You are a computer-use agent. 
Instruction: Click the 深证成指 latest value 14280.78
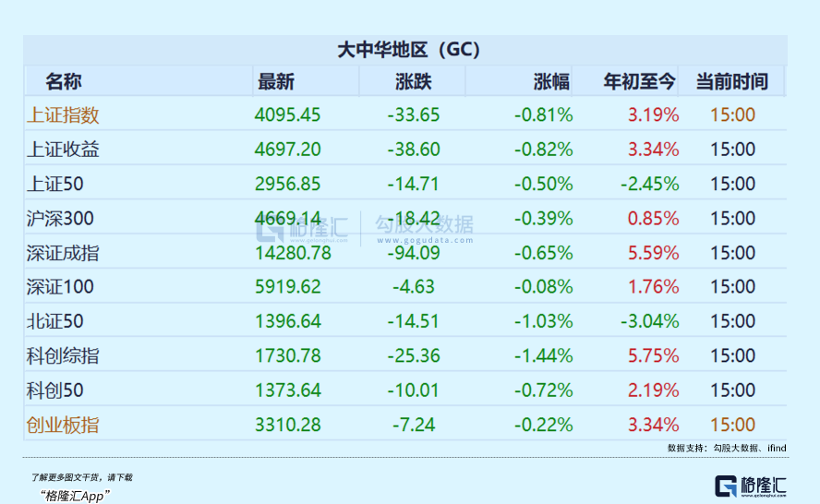pos(293,253)
